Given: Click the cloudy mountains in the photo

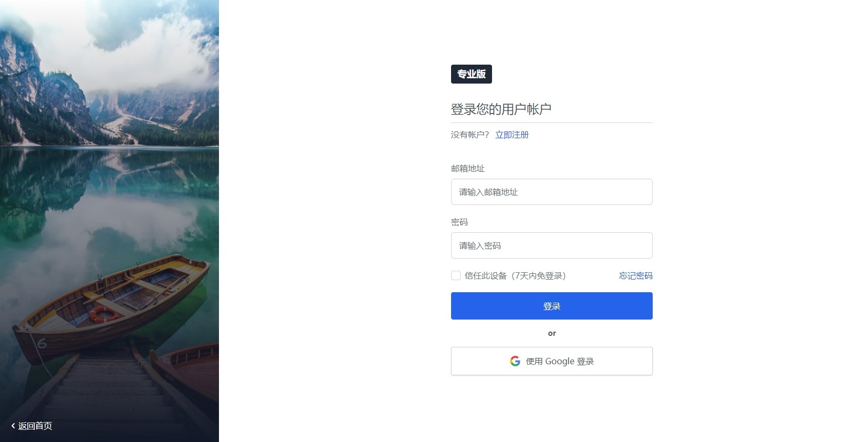Looking at the screenshot, I should [109, 74].
